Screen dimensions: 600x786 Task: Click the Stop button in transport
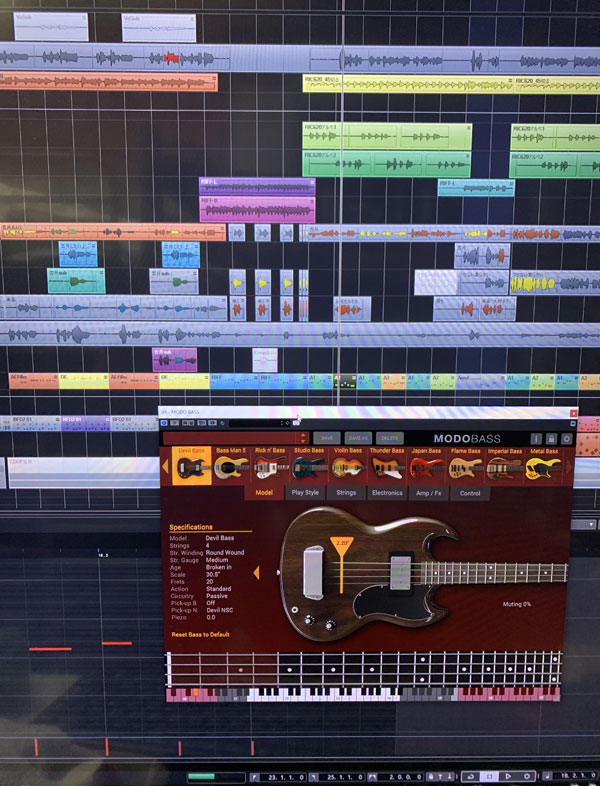tap(489, 776)
